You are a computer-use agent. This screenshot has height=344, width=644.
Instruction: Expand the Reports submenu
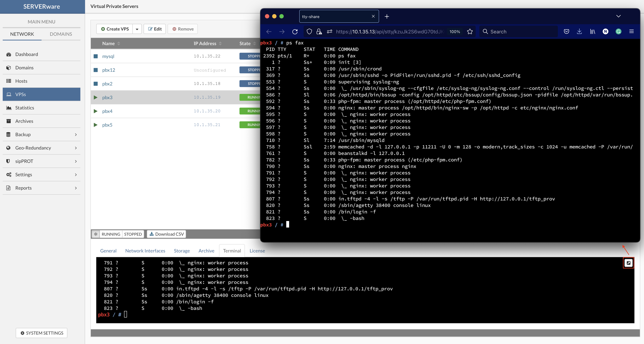[x=42, y=188]
